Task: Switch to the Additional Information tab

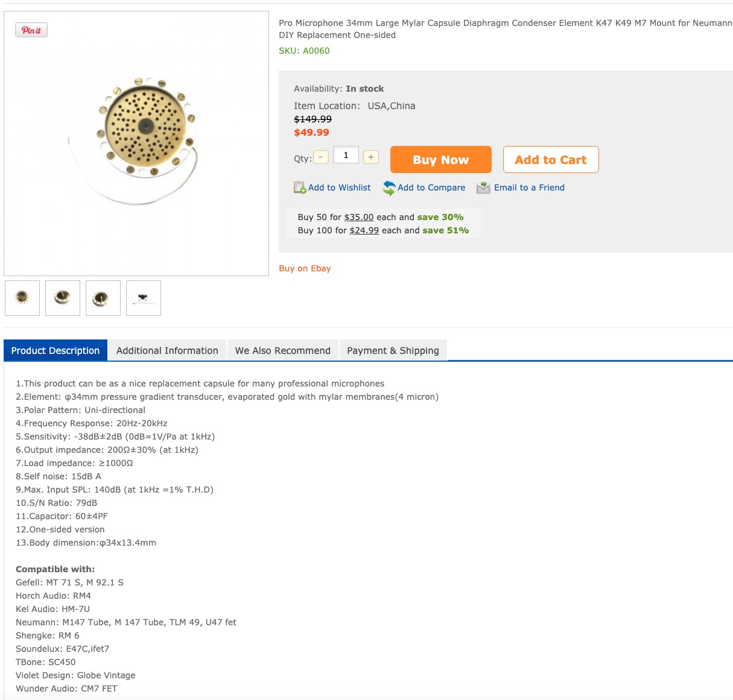Action: click(167, 350)
